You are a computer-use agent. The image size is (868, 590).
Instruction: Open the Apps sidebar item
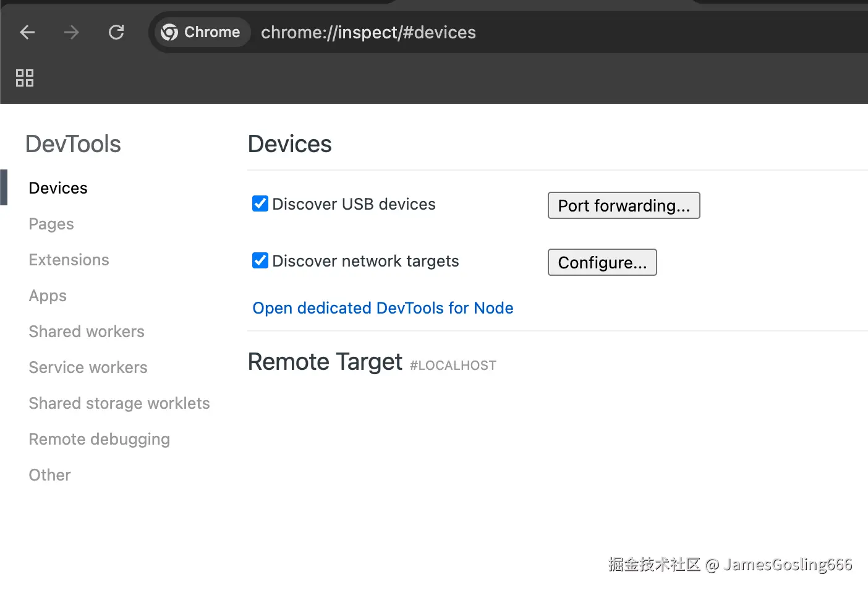48,296
